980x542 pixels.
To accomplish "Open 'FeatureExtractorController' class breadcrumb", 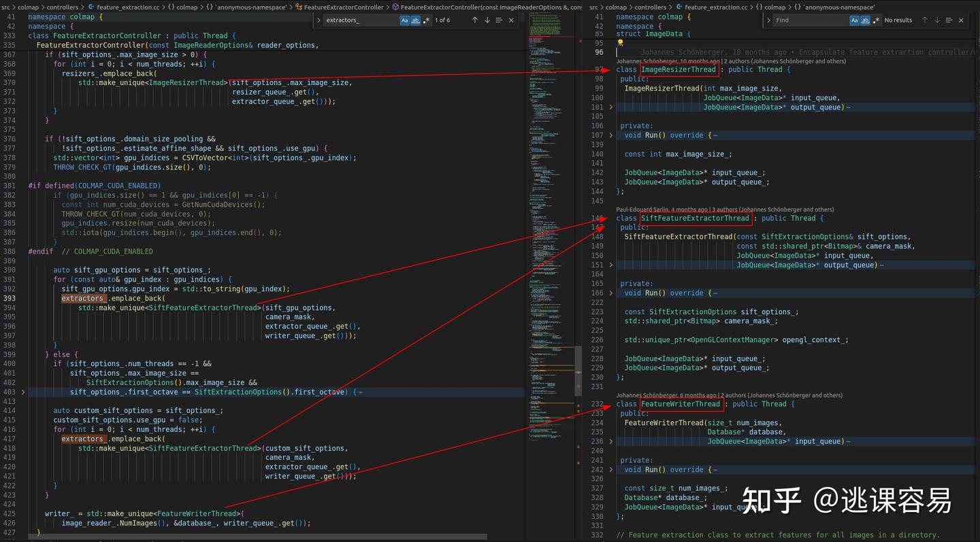I will [339, 7].
